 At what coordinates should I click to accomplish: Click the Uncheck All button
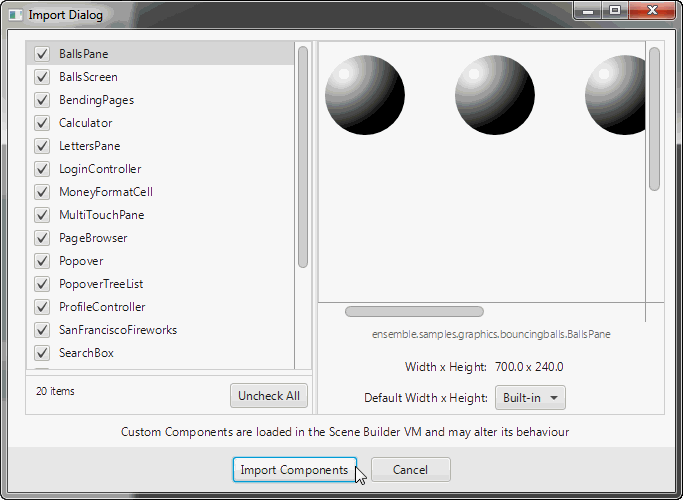(x=269, y=396)
